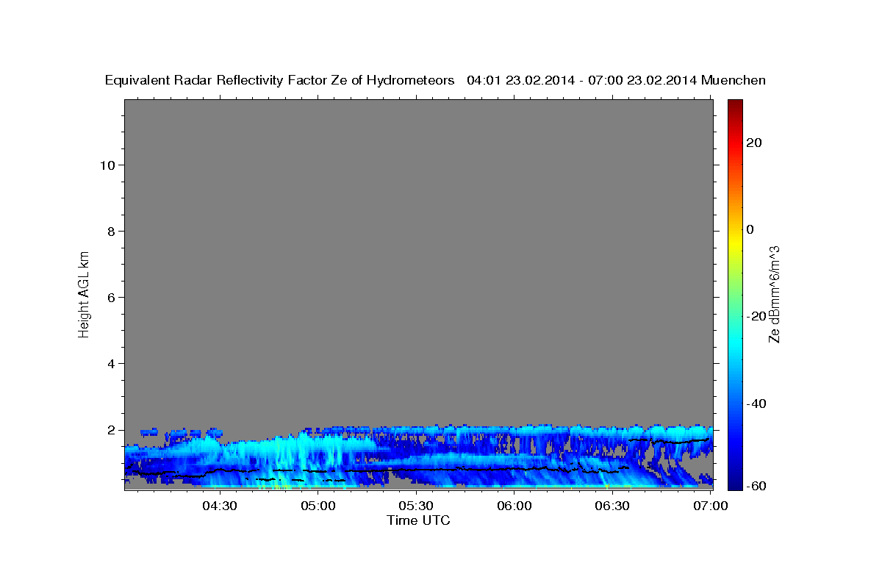Click the station name 'Muenchen'
882x588 pixels.
(734, 81)
